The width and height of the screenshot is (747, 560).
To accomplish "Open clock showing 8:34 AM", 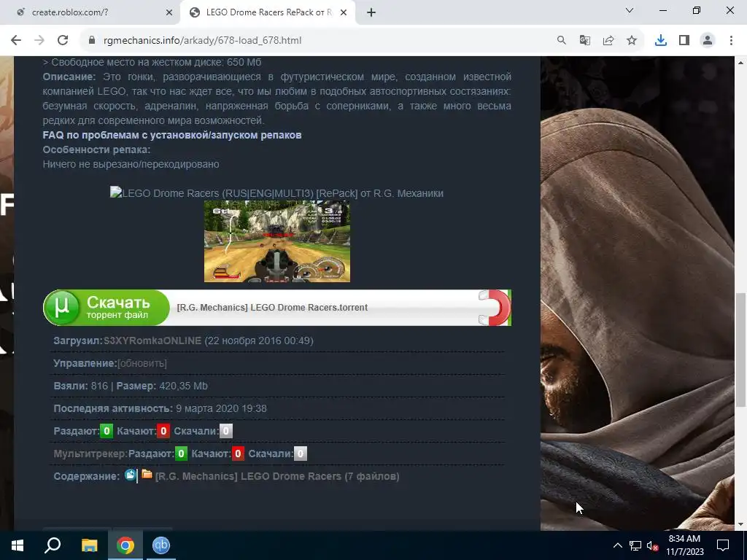I will pos(684,545).
